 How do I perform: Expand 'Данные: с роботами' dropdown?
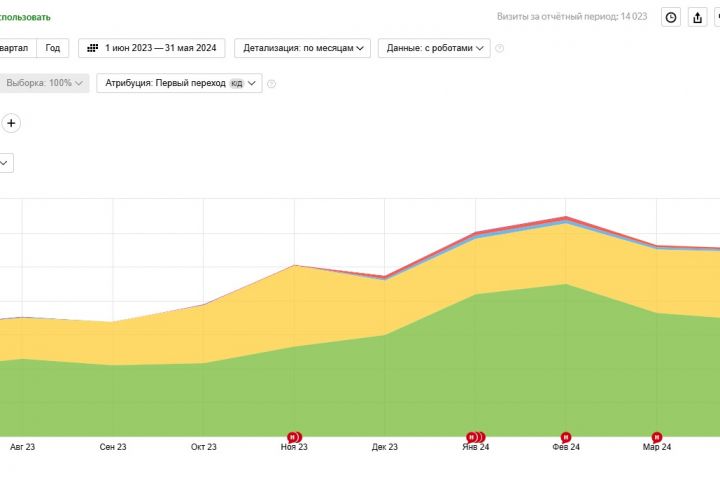[434, 48]
